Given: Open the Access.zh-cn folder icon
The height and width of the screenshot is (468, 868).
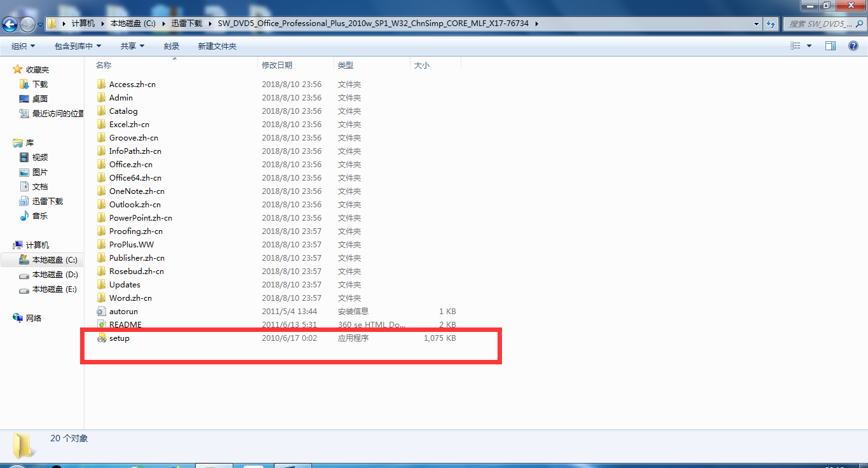Looking at the screenshot, I should pos(101,85).
